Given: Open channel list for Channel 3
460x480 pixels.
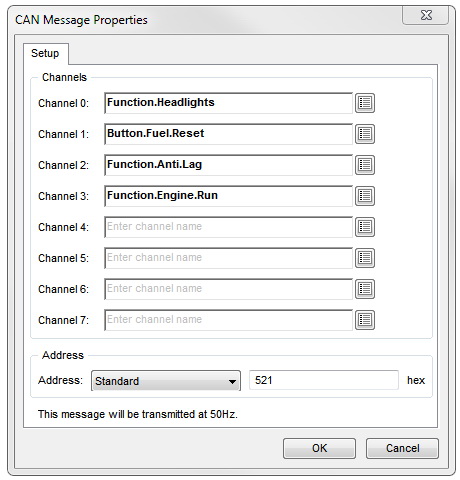Looking at the screenshot, I should [x=365, y=196].
